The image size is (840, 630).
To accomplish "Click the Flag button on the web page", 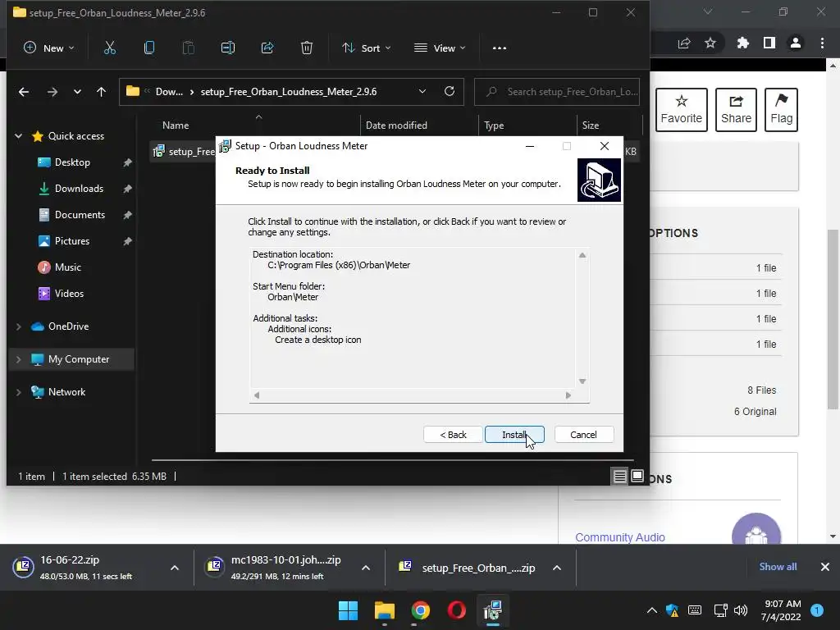I will [x=781, y=110].
